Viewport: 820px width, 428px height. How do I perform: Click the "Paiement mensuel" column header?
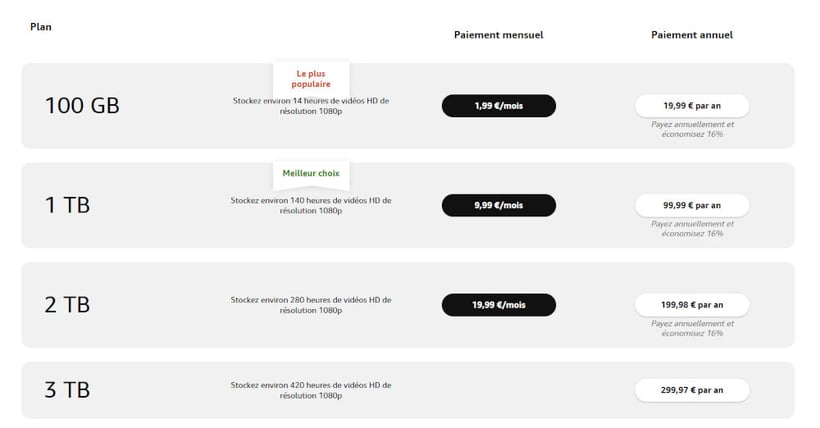click(x=498, y=34)
